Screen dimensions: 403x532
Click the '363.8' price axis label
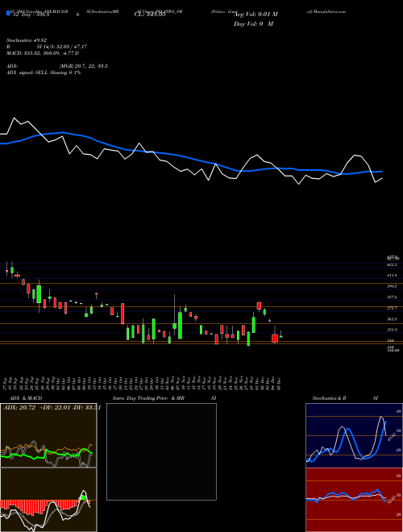point(392,319)
